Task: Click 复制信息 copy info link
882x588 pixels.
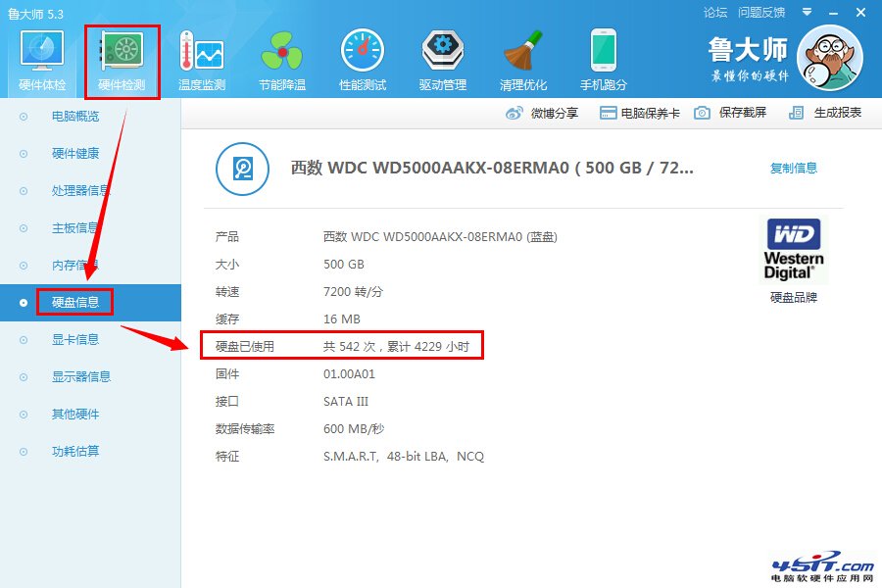Action: tap(794, 168)
